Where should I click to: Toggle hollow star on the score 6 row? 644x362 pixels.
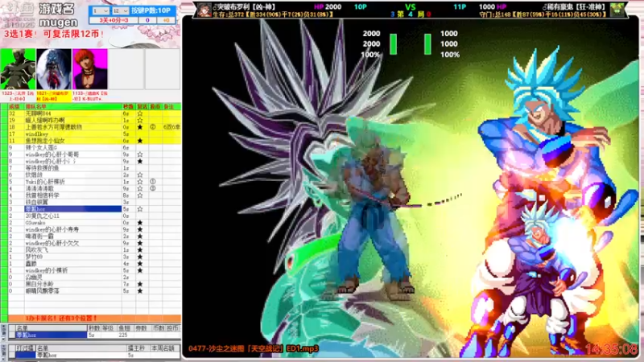[x=140, y=175]
